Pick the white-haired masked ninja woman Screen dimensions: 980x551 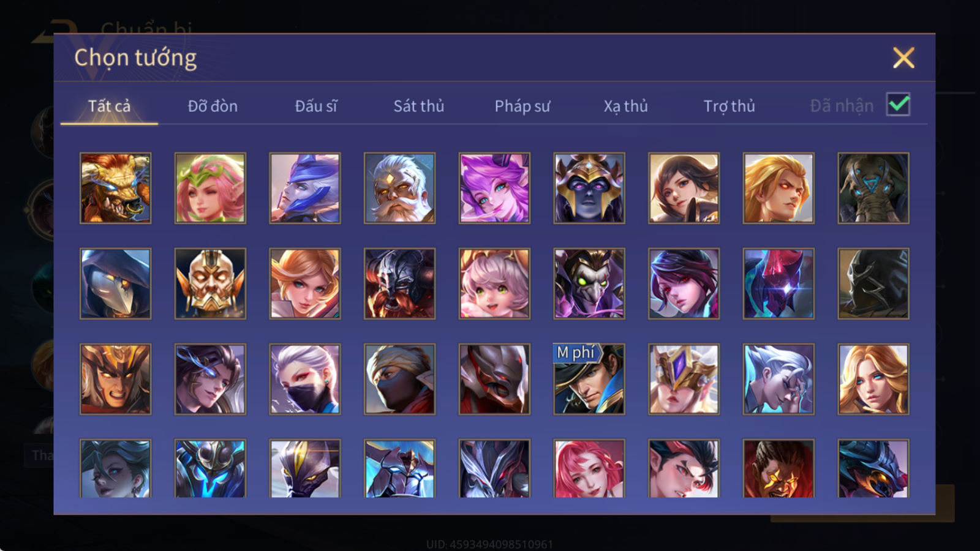coord(305,379)
